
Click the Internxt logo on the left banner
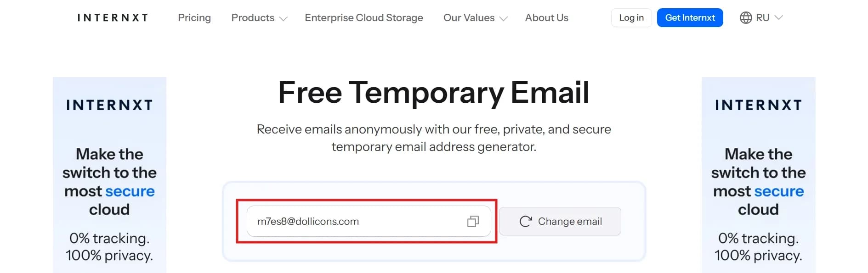point(109,105)
